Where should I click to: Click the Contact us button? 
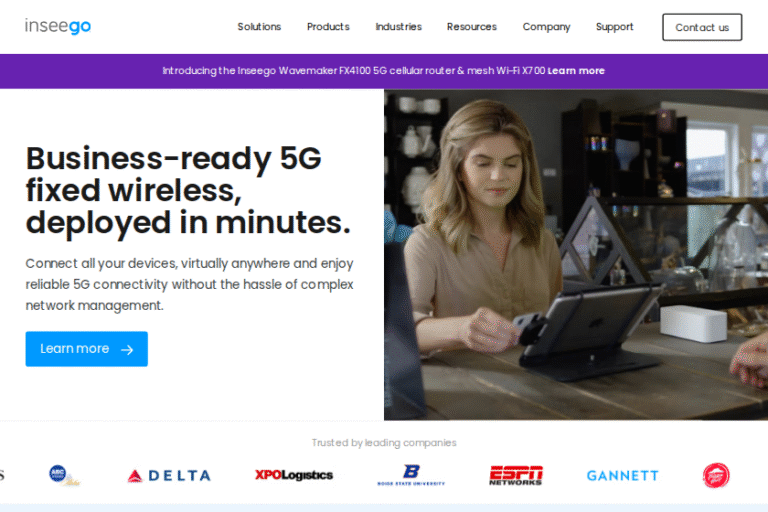tap(702, 27)
